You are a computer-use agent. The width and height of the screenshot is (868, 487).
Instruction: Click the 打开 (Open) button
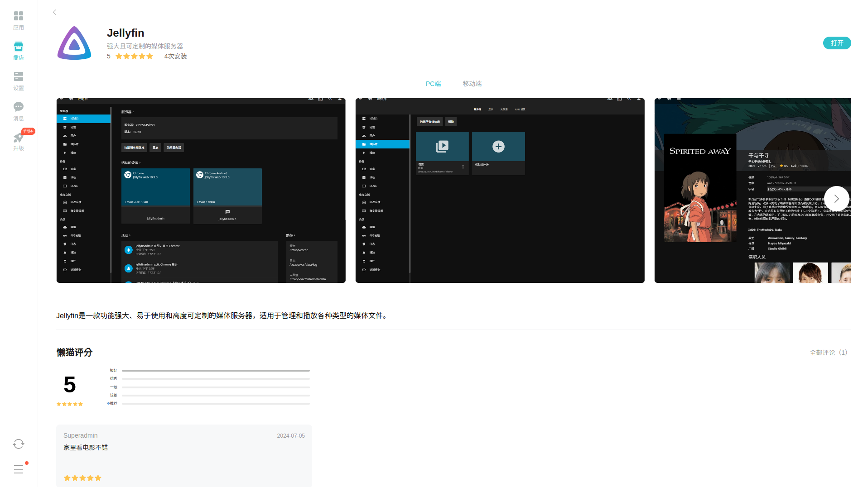[x=837, y=43]
